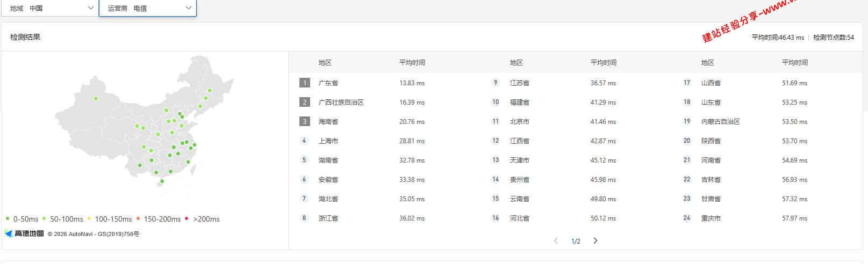Select the 甘肃省 row
This screenshot has width=868, height=264.
pos(767,199)
